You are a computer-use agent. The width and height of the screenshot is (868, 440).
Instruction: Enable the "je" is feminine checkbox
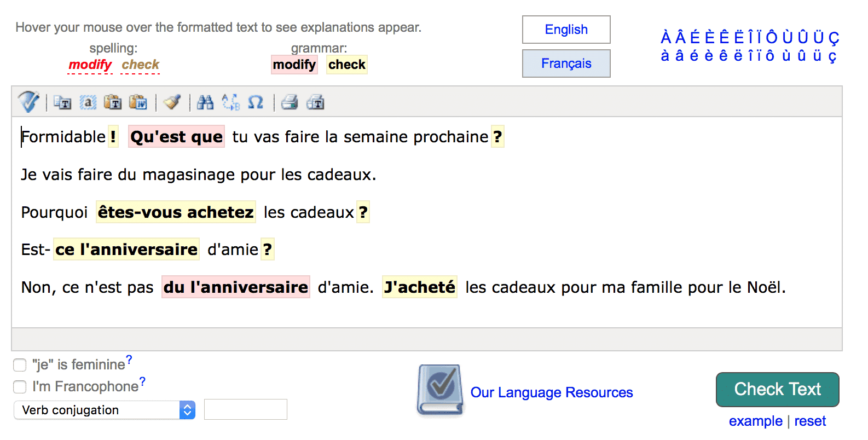pyautogui.click(x=20, y=365)
